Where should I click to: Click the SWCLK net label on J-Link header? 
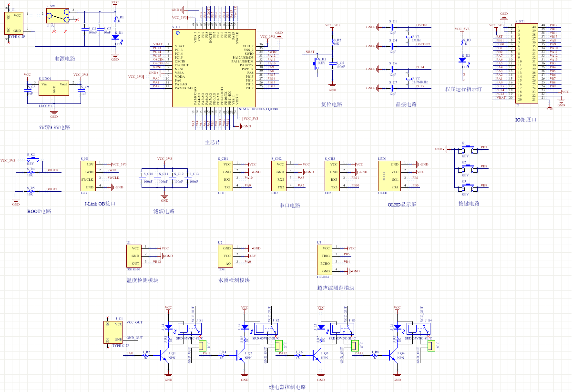tap(113, 178)
